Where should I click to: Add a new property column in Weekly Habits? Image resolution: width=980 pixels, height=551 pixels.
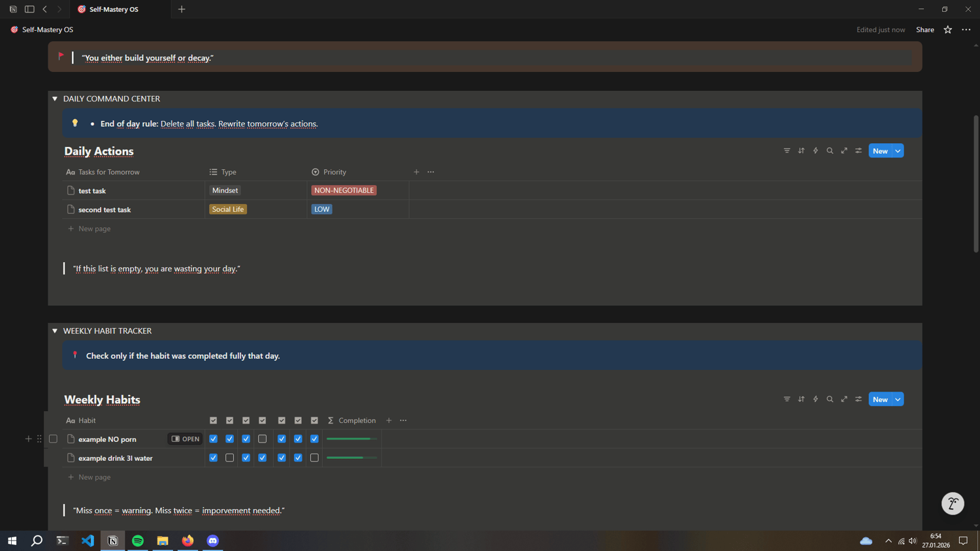(389, 420)
